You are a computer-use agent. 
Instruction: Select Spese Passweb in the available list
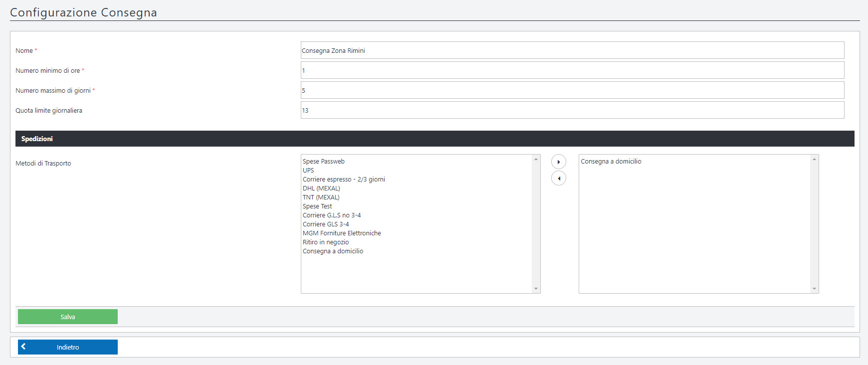(324, 162)
